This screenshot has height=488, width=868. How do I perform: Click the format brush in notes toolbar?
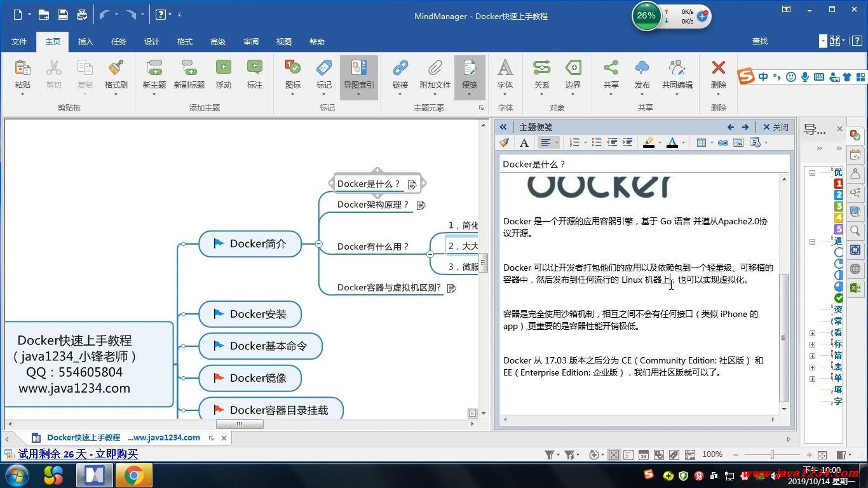tap(505, 143)
